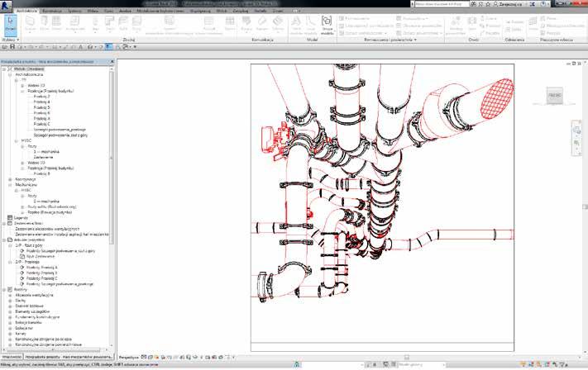Image resolution: width=588 pixels, height=370 pixels.
Task: Collapse the Mechaniczne node in project browser
Action: coord(10,185)
